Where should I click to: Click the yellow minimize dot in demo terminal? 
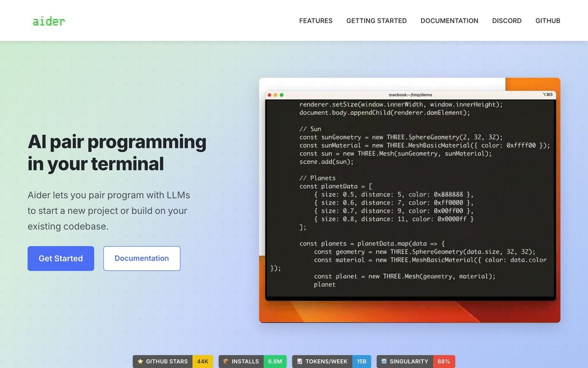click(x=275, y=95)
